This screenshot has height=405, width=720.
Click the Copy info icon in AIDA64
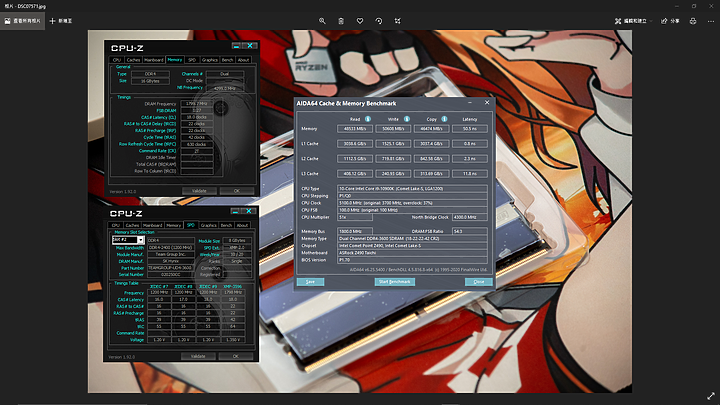(444, 119)
